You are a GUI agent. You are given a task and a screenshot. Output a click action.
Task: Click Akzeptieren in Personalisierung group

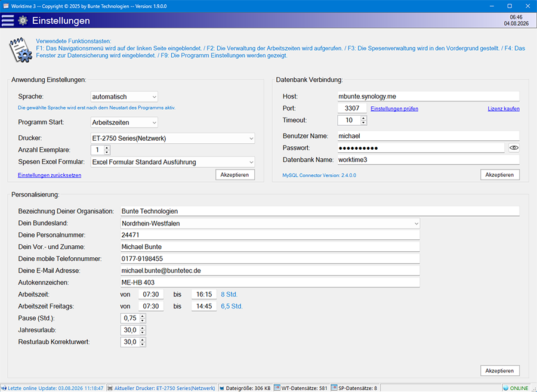pyautogui.click(x=499, y=371)
